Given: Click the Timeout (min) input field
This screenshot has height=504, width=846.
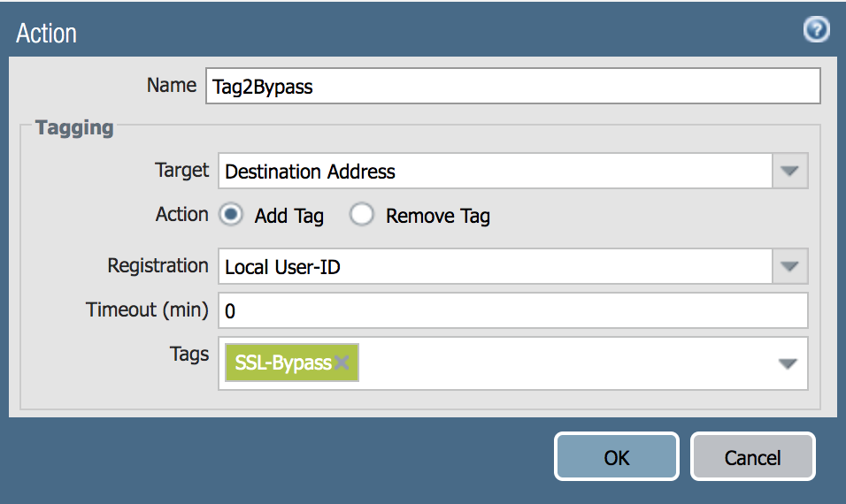Looking at the screenshot, I should click(x=512, y=310).
